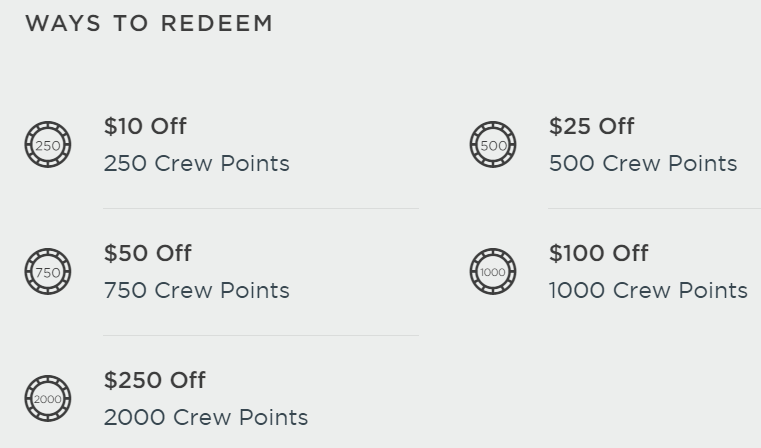Screen dimensions: 761x448
Task: Click the Ways to Redeem heading
Action: [149, 23]
